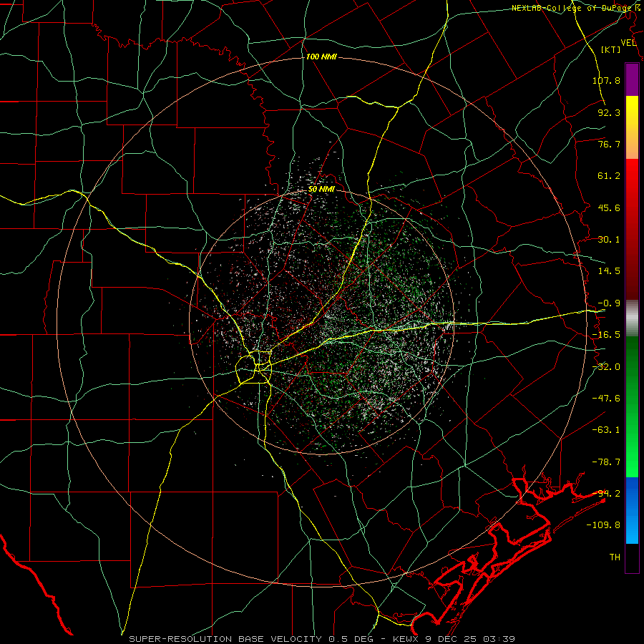Click the 61.2 velocity scale value
The width and height of the screenshot is (644, 644).
pos(609,176)
